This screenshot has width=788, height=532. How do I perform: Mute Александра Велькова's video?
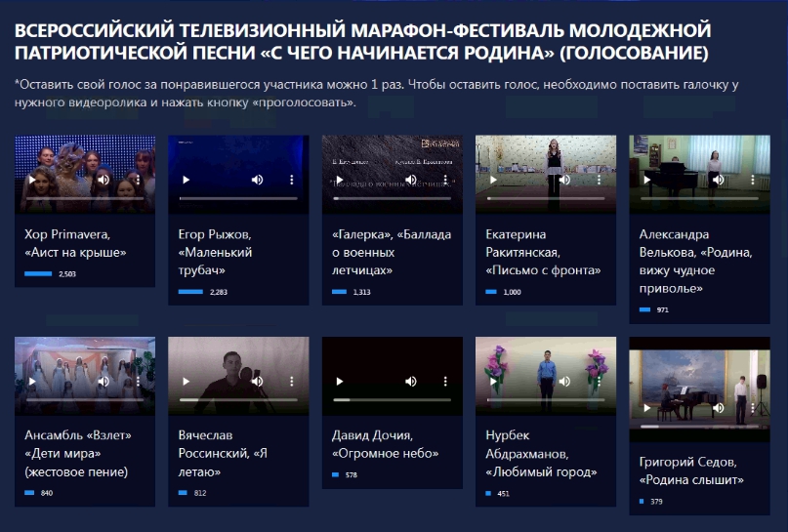coord(719,180)
